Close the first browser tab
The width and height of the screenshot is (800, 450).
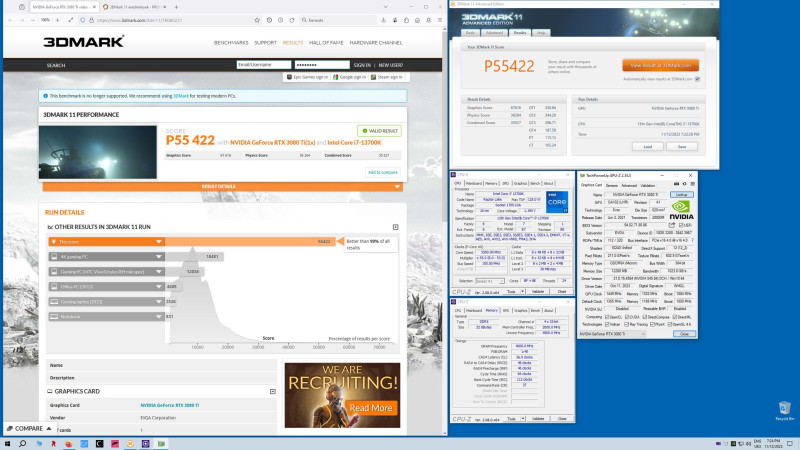pyautogui.click(x=94, y=7)
